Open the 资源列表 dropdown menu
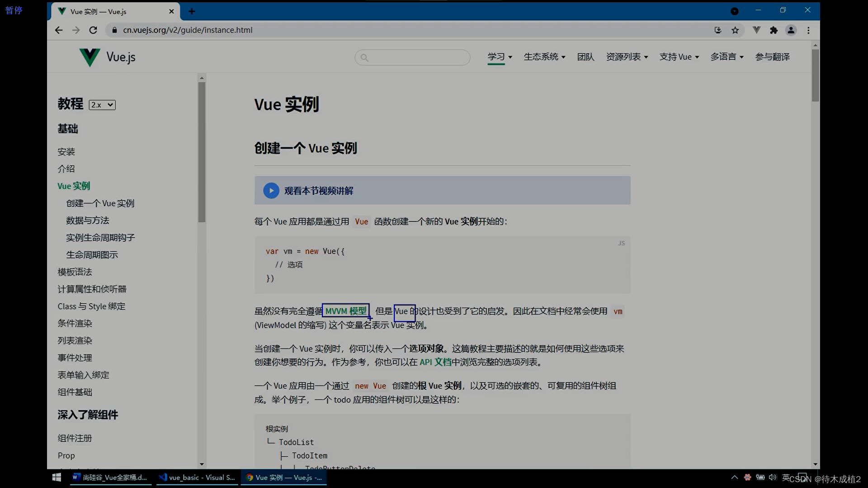Screen dimensions: 868x488 pos(627,57)
